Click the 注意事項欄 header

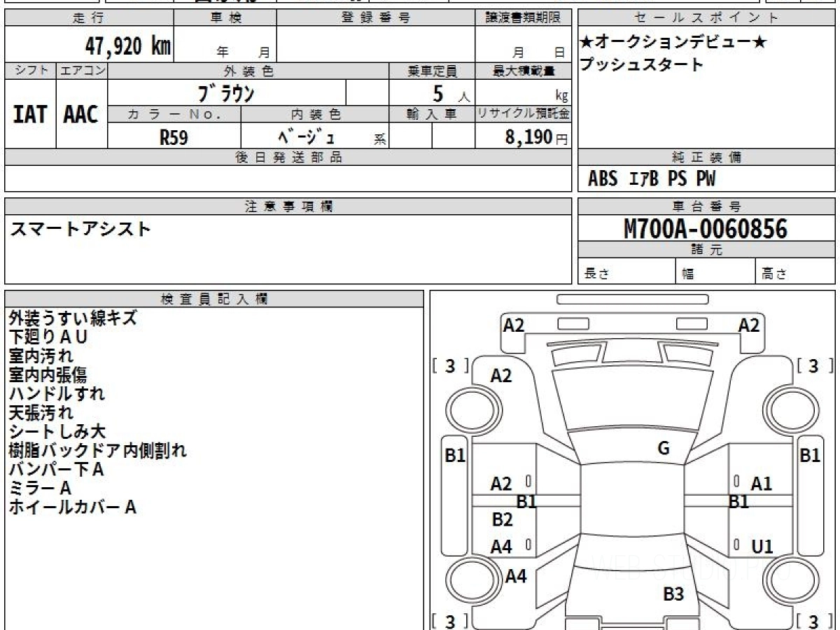(288, 206)
